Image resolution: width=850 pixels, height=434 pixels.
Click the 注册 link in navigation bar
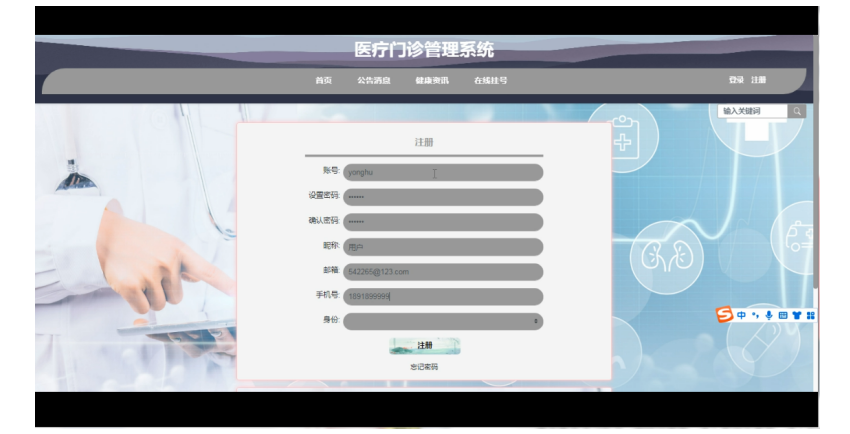click(x=758, y=80)
